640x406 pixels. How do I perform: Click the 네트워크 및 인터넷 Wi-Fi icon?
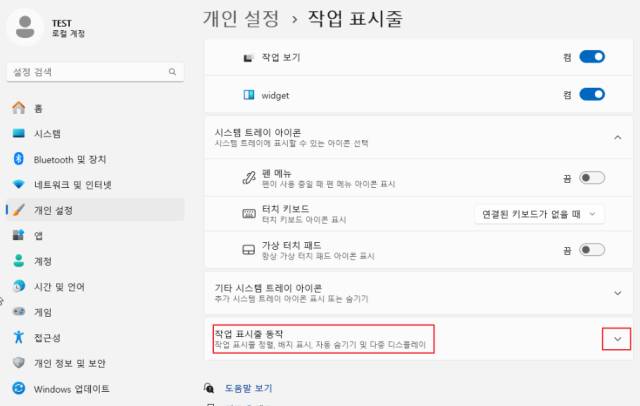point(18,185)
